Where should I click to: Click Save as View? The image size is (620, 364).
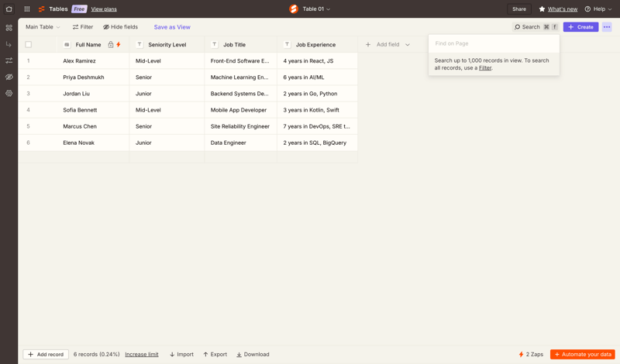click(x=172, y=27)
